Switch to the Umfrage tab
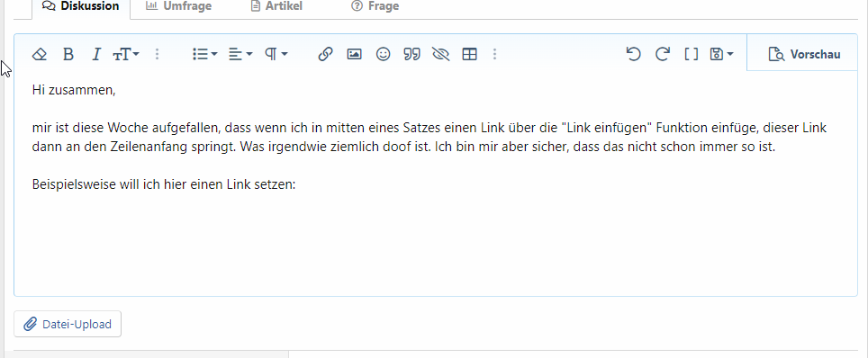868x358 pixels. 178,6
